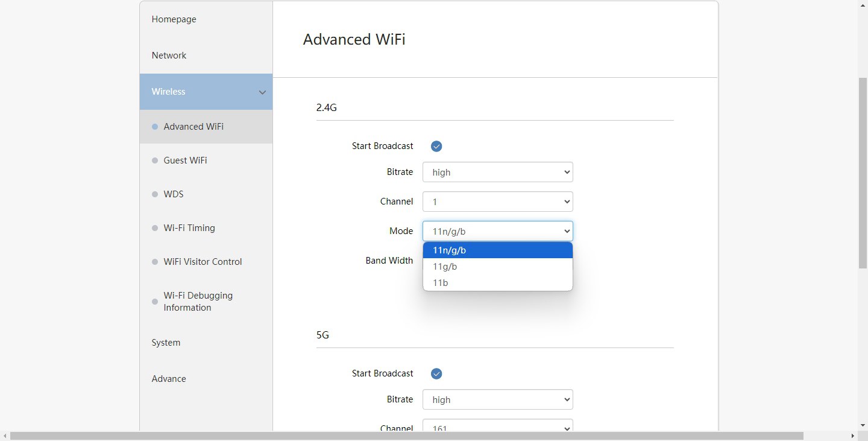Open the 5G Channel dropdown showing 161
This screenshot has width=868, height=441.
click(x=498, y=425)
